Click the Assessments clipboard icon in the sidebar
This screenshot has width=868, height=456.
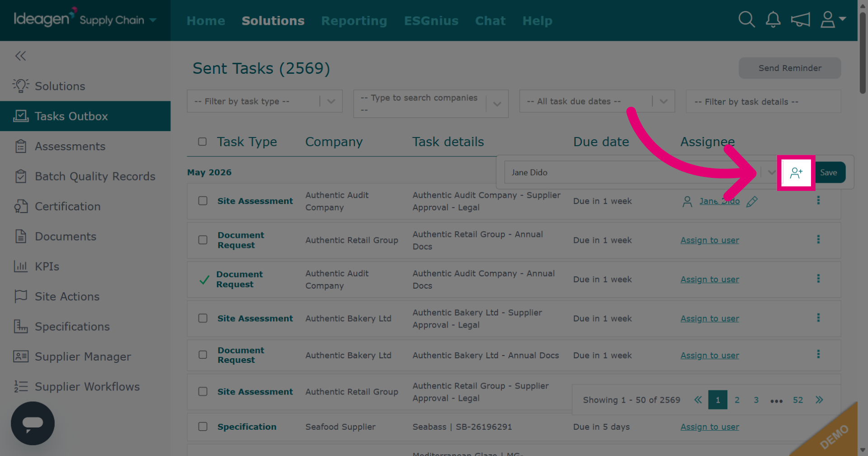click(21, 146)
